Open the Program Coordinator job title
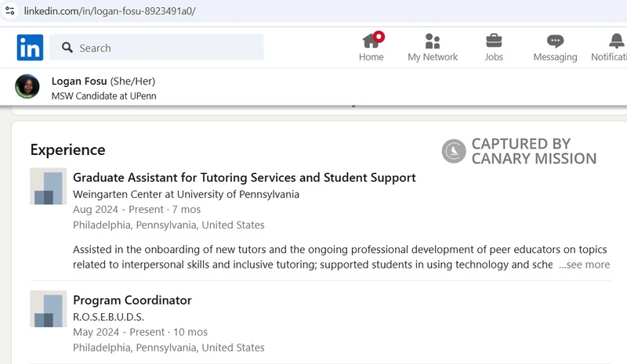The image size is (627, 364). point(132,300)
